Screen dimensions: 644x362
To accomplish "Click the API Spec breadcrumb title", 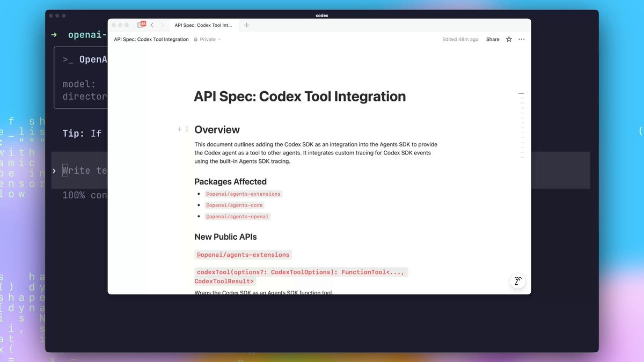I will [x=151, y=39].
